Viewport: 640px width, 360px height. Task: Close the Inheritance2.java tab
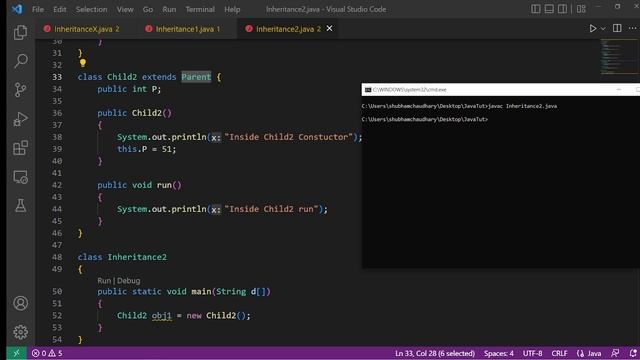point(329,29)
